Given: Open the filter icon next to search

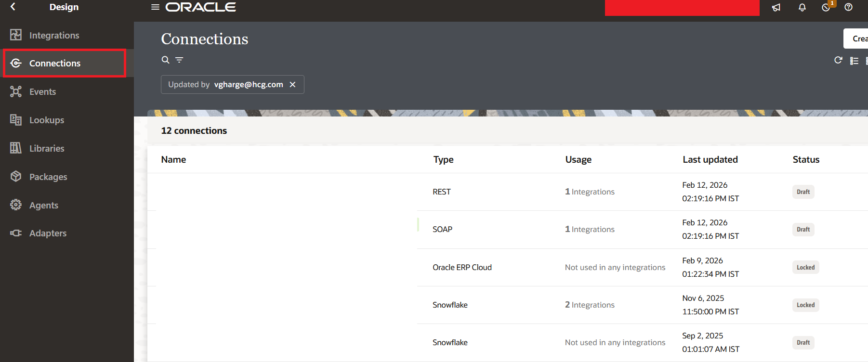Looking at the screenshot, I should 179,60.
